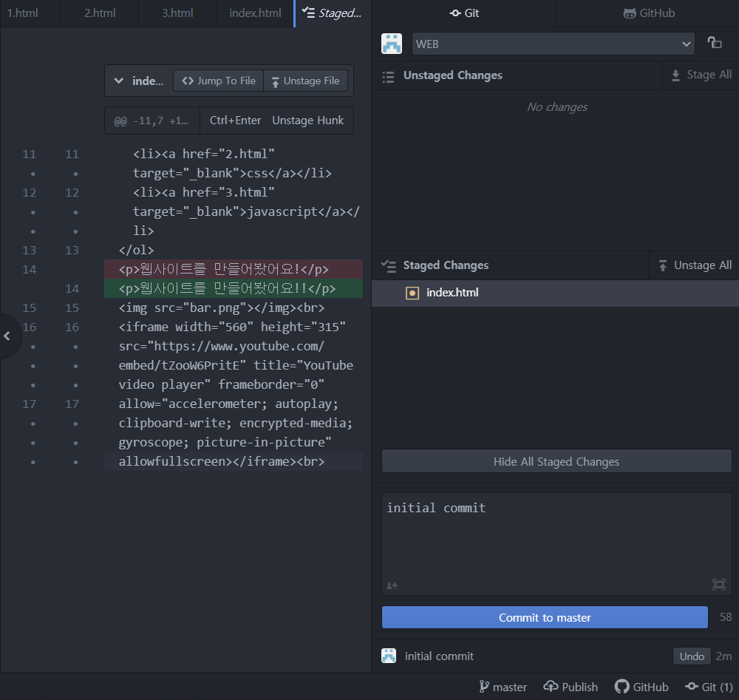Click the add co-author icon in commit box
Screen dimensions: 739x700
click(x=392, y=585)
